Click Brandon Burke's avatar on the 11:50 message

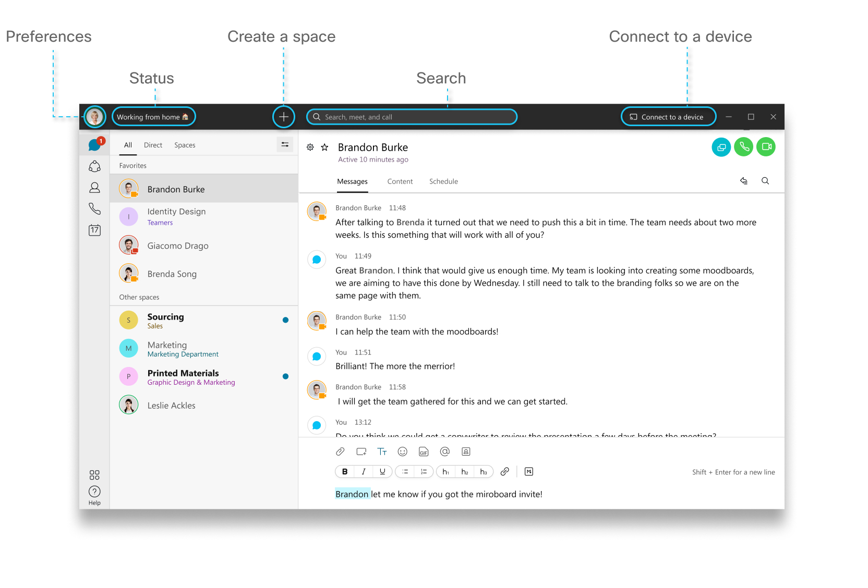[317, 321]
